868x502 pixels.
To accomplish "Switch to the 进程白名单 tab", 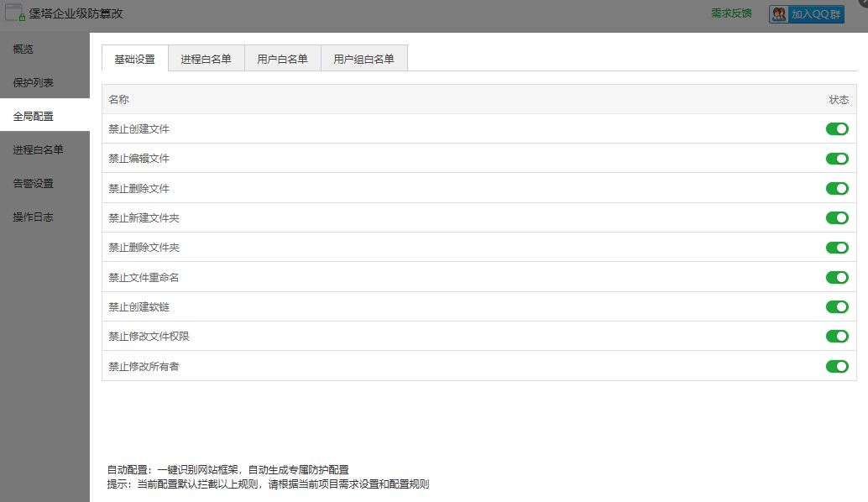I will [x=206, y=59].
